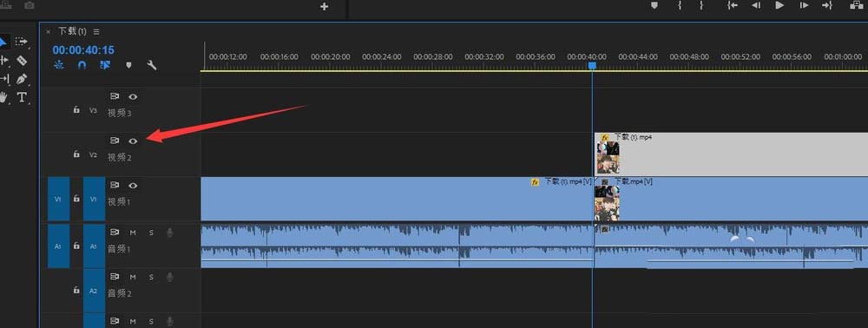This screenshot has width=868, height=328.
Task: Hide the 视频2 track with eye icon
Action: (133, 141)
